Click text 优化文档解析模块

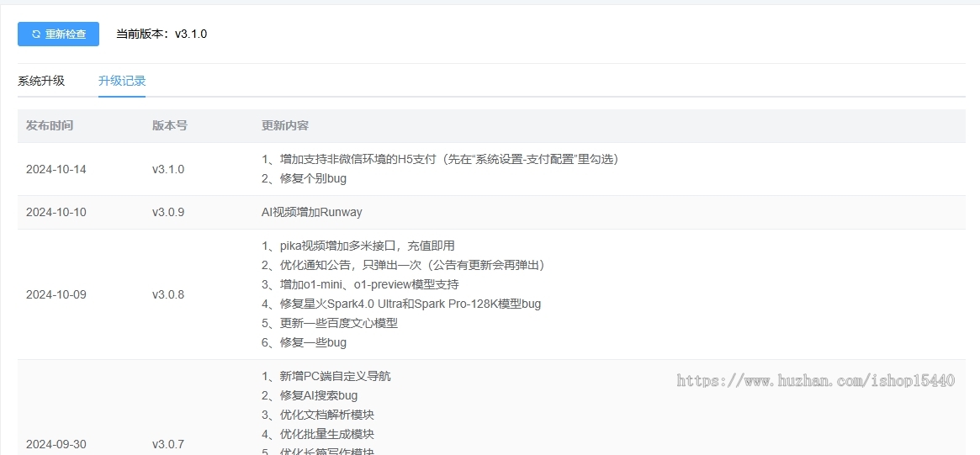point(327,415)
